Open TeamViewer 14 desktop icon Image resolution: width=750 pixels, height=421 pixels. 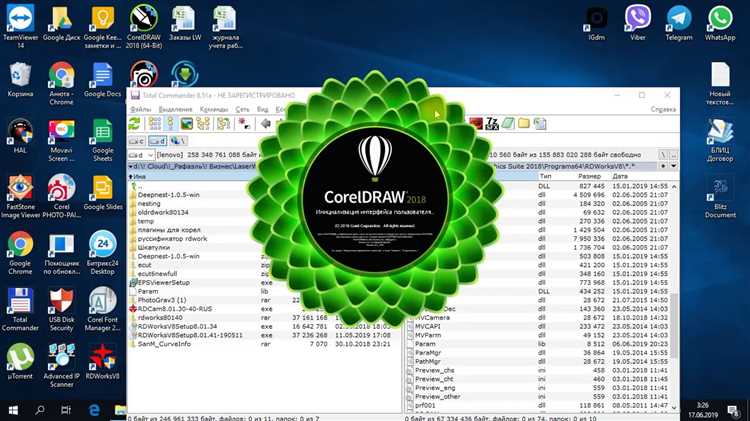point(20,26)
